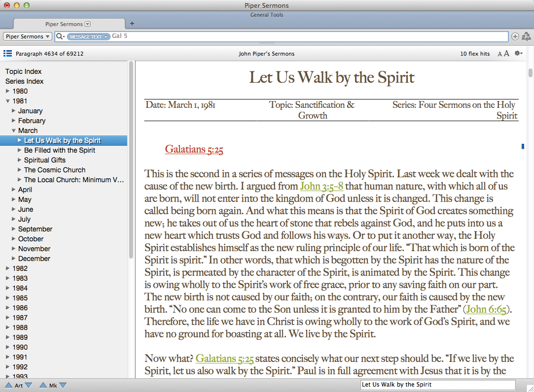Open the MESSAGE TEXT search field dropdown

[89, 36]
